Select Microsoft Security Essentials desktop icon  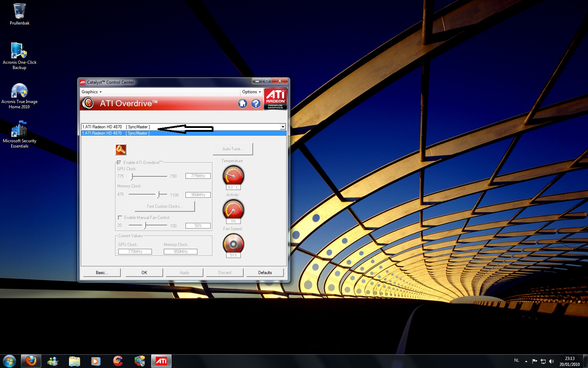click(19, 135)
